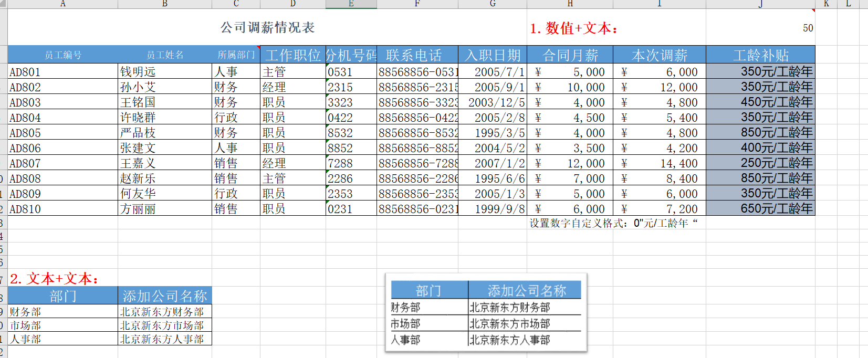Select contract salary cell 12,000
Image resolution: width=868 pixels, height=358 pixels.
(570, 163)
